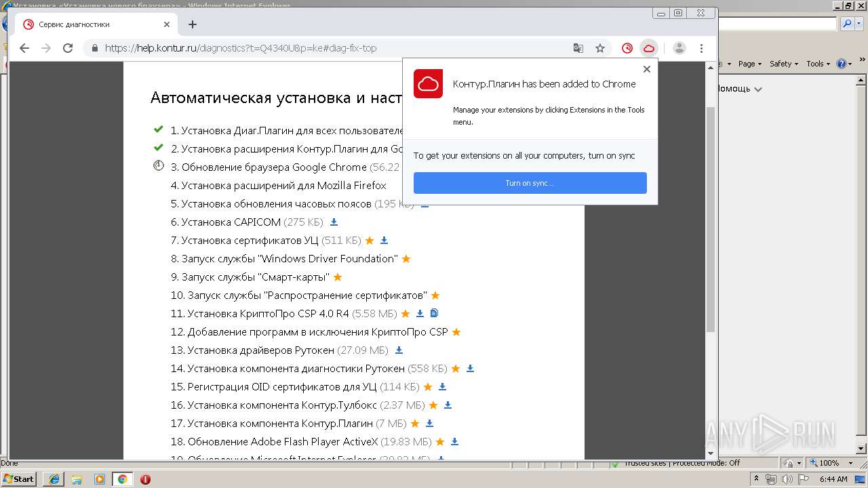Click the Chrome address bar URL

241,48
